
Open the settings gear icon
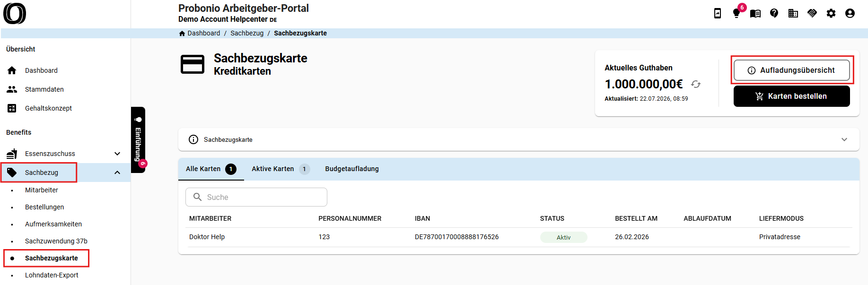click(831, 13)
